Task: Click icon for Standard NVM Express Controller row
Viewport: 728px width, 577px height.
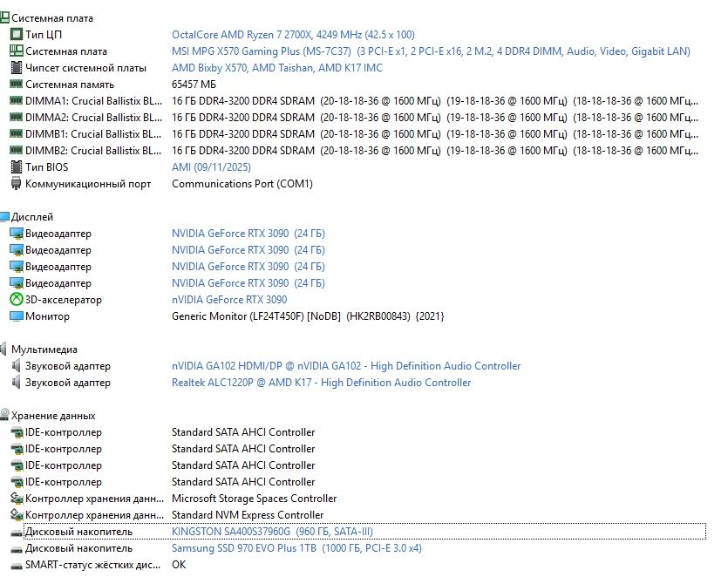Action: pos(17,515)
